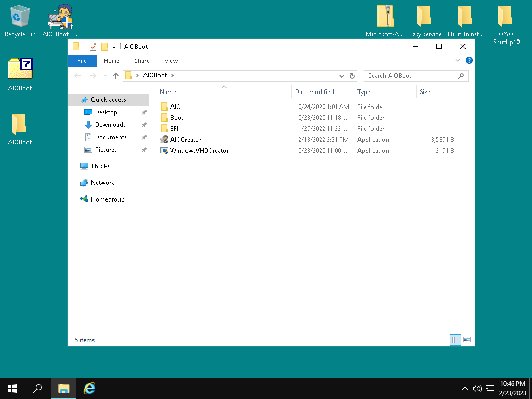
Task: Open the address bar history dropdown
Action: [x=341, y=76]
